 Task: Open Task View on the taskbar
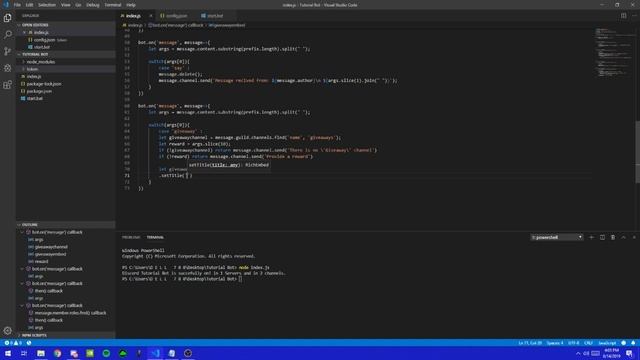(x=24, y=353)
